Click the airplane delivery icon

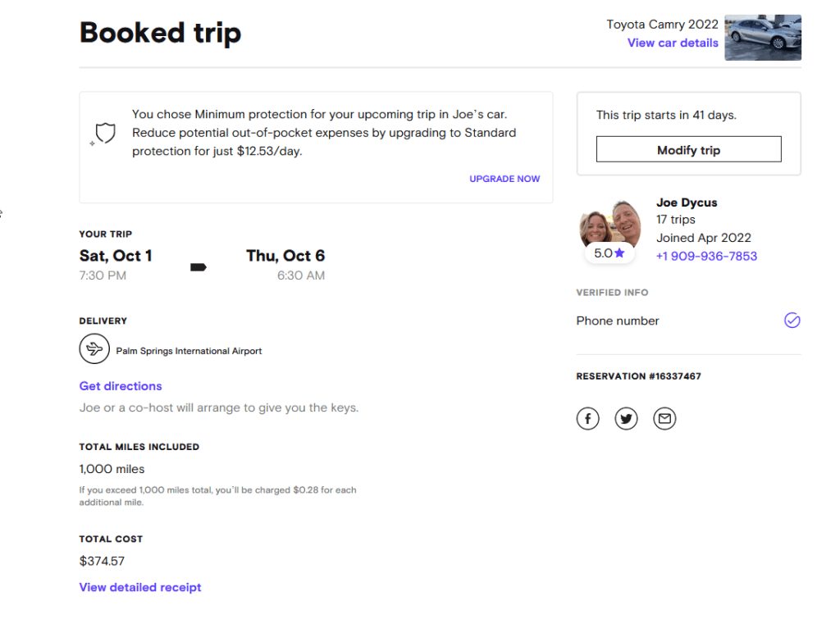[94, 349]
